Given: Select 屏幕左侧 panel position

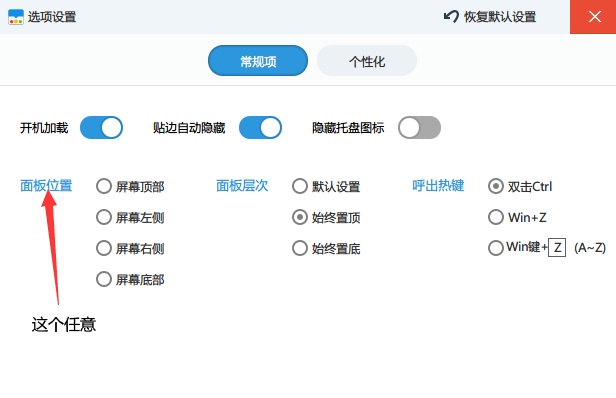Looking at the screenshot, I should pos(104,217).
